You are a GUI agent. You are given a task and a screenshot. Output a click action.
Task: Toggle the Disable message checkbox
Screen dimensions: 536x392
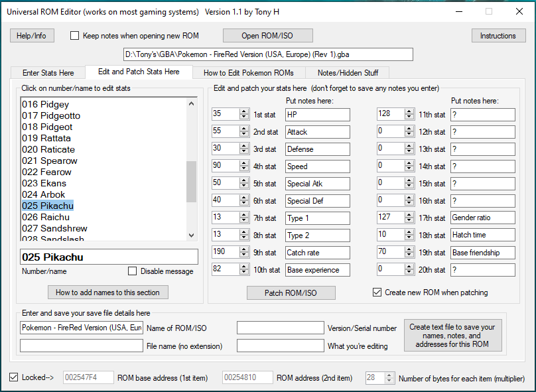(x=133, y=271)
